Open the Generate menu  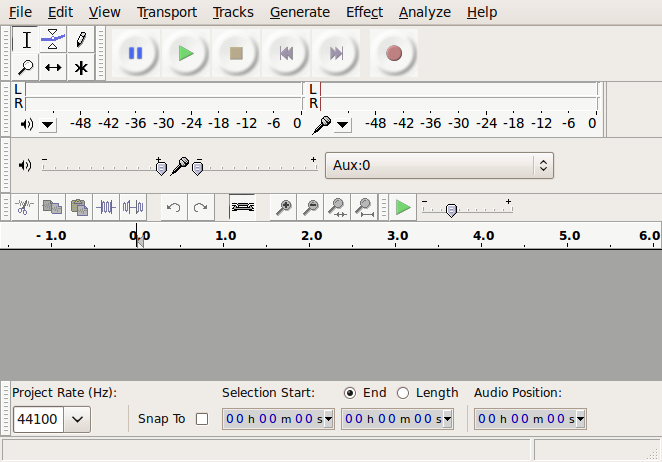click(299, 12)
